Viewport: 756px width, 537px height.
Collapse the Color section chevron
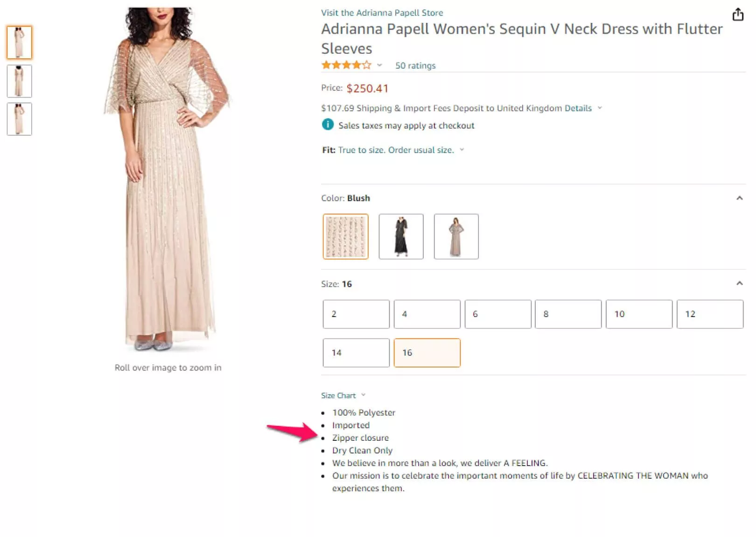coord(739,198)
